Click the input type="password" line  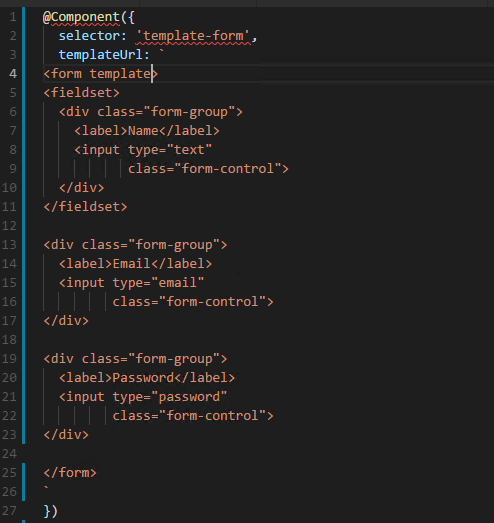(x=143, y=397)
